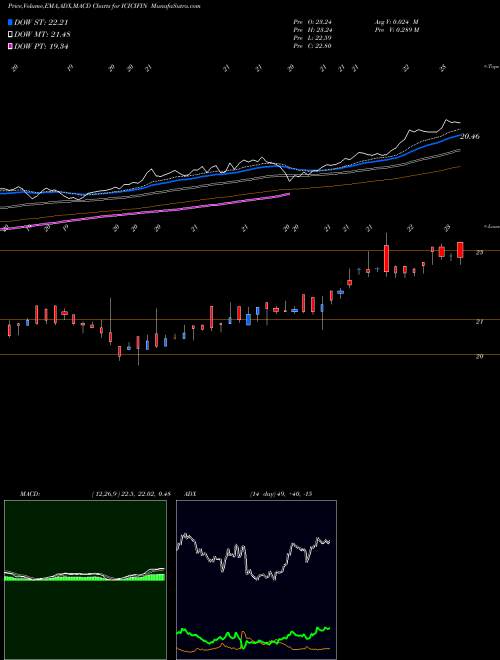
Task: Click the 23 price axis label
Action: pos(479,253)
